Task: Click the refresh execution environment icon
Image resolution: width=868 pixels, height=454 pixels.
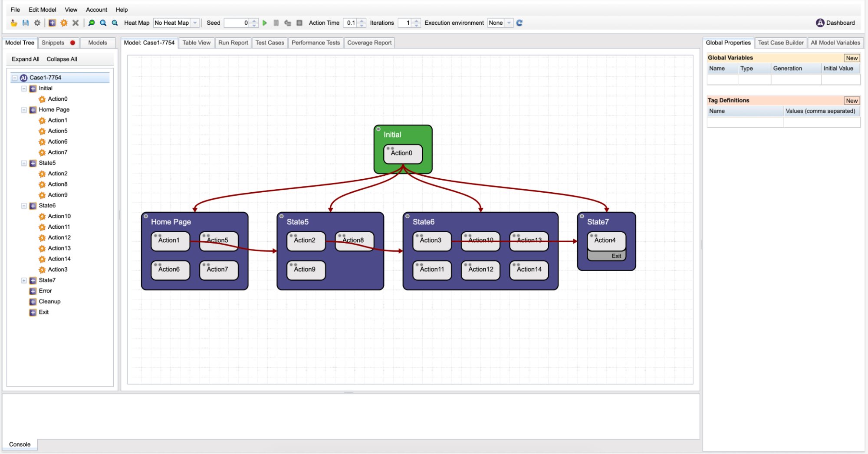Action: coord(519,23)
